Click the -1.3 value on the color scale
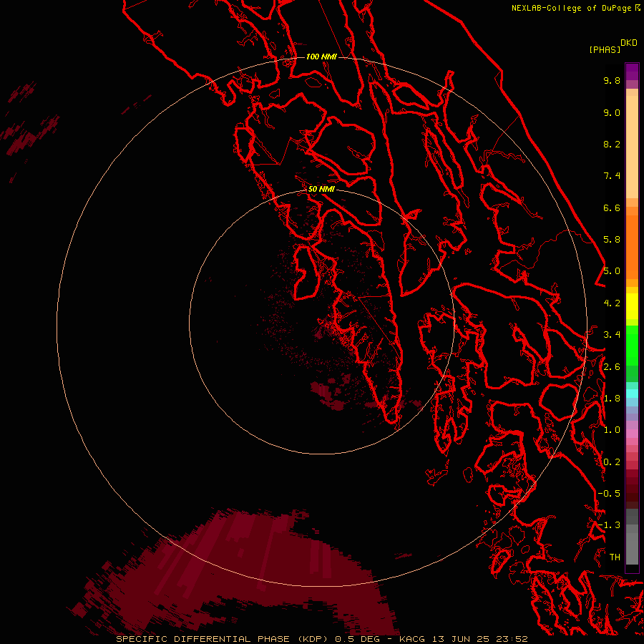644x644 pixels. (x=609, y=525)
